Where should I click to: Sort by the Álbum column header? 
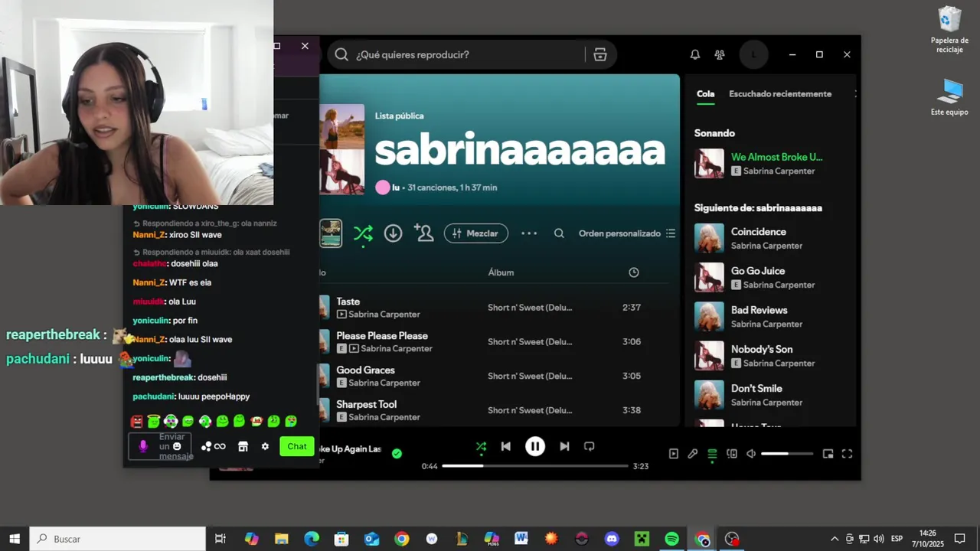click(x=501, y=272)
